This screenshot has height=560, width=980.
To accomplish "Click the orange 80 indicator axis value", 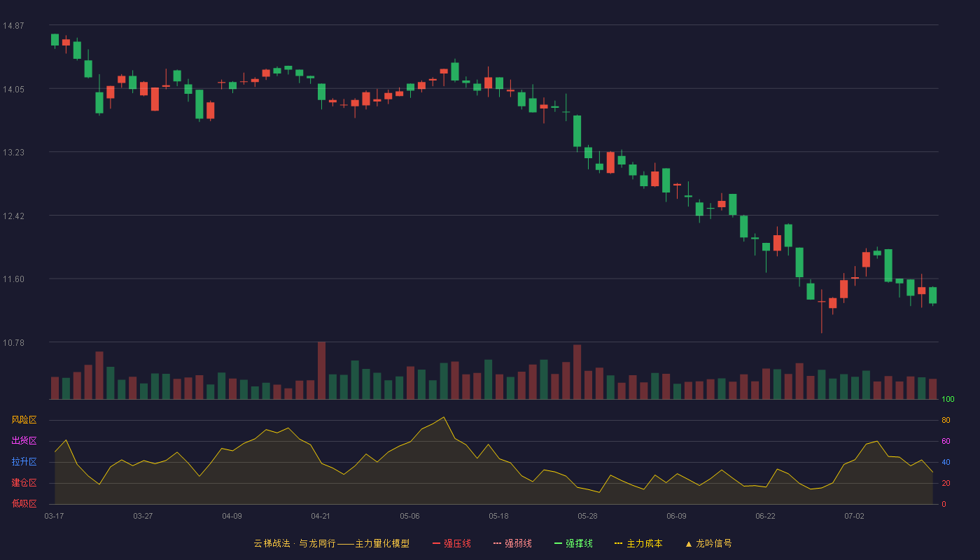I will 946,421.
